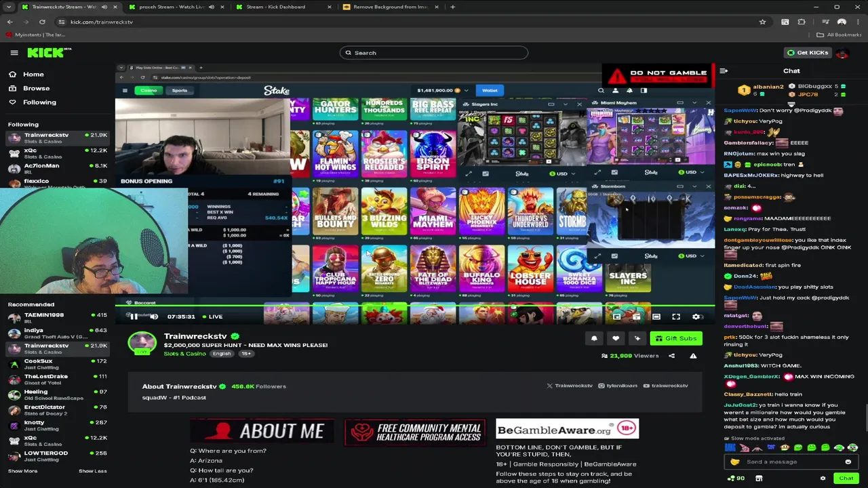868x488 pixels.
Task: Open Heeling recommended channel
Action: (57, 394)
